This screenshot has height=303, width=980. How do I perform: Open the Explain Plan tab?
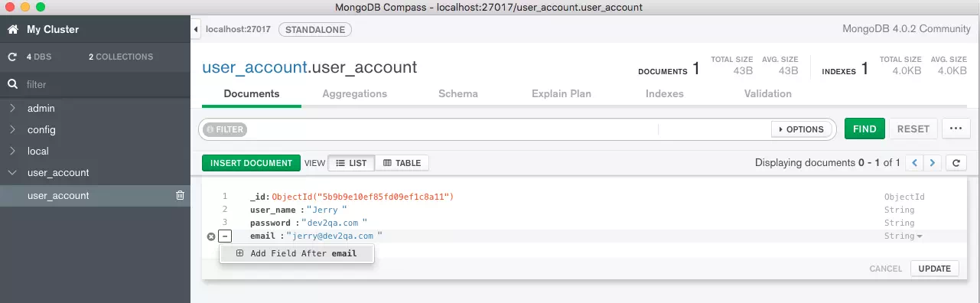coord(562,94)
